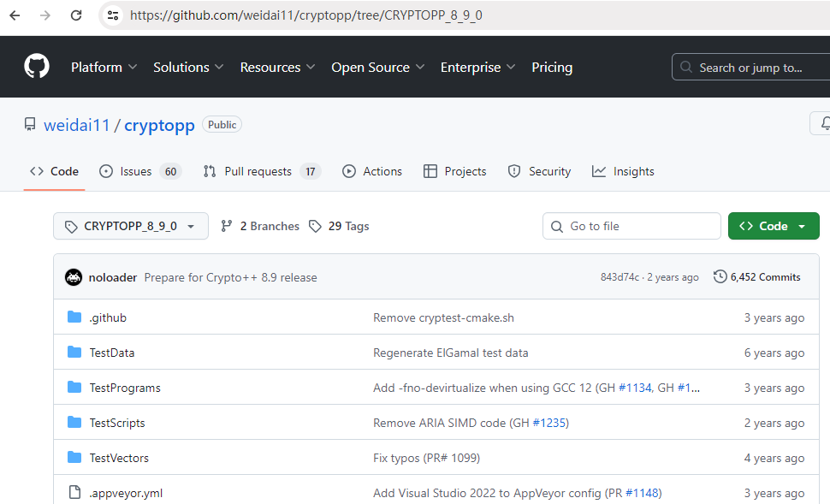Expand the Enterprise menu

click(477, 68)
